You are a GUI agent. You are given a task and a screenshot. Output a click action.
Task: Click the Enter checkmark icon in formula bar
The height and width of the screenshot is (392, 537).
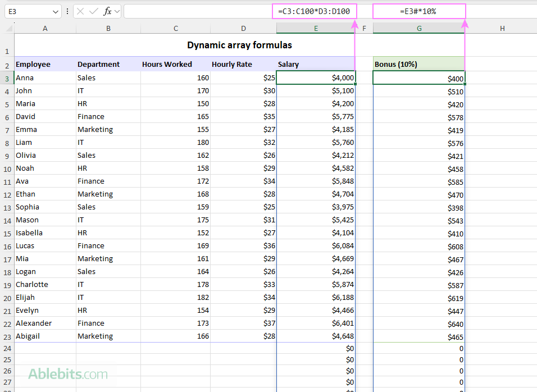click(x=93, y=11)
